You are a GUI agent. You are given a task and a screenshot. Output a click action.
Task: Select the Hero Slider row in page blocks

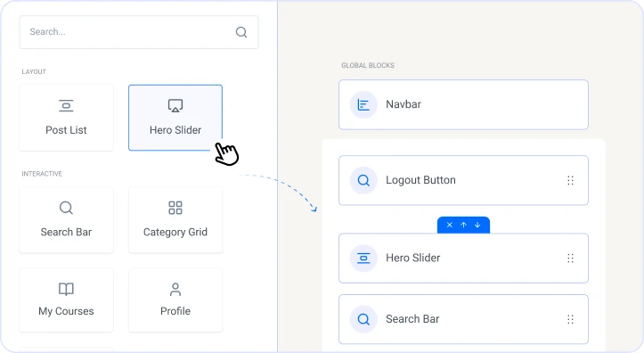pyautogui.click(x=463, y=259)
